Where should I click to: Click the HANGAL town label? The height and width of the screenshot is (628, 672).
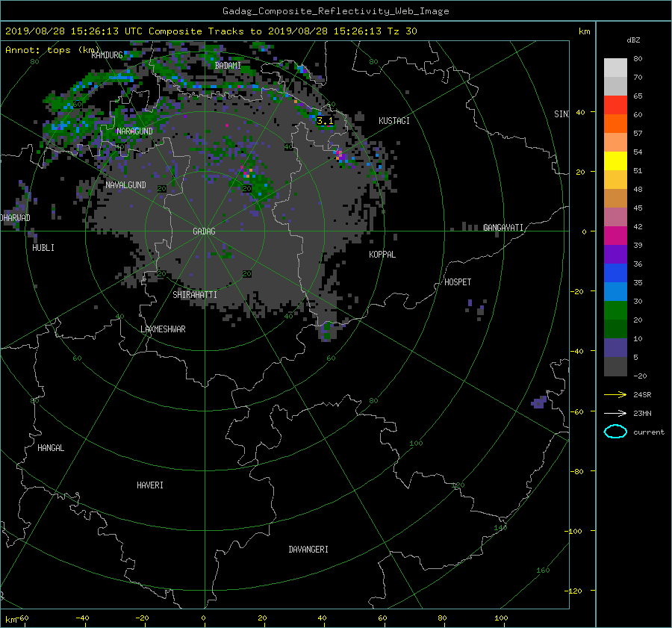pyautogui.click(x=51, y=448)
